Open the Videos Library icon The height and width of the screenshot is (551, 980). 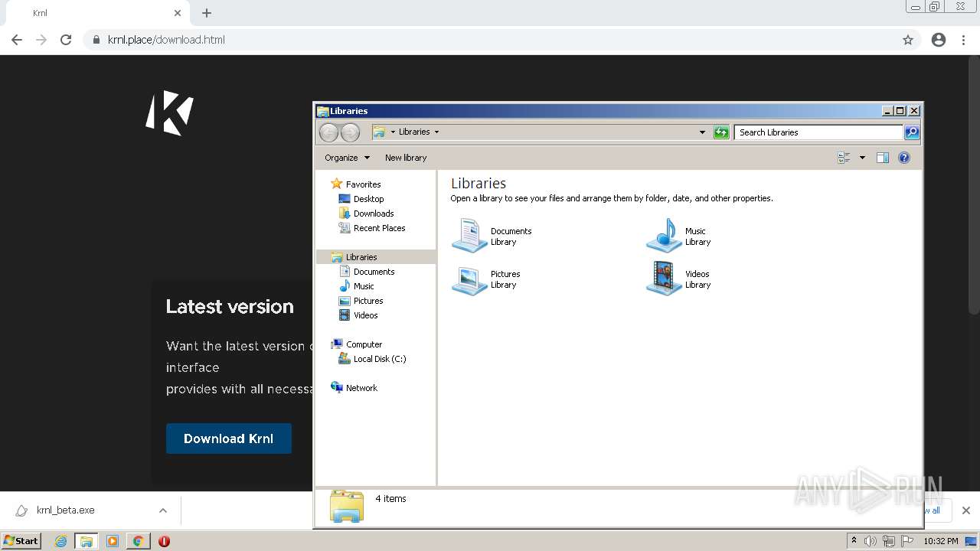click(664, 279)
